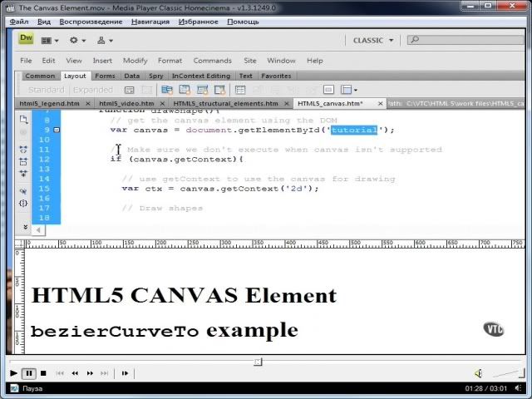Mute audio with the speaker icon
The height and width of the screenshot is (399, 532).
pyautogui.click(x=479, y=373)
